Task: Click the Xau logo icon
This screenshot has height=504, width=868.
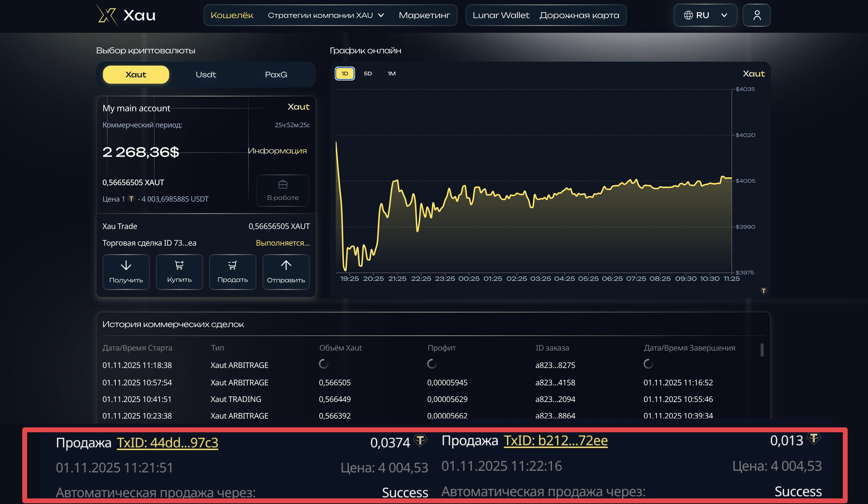Action: click(107, 15)
